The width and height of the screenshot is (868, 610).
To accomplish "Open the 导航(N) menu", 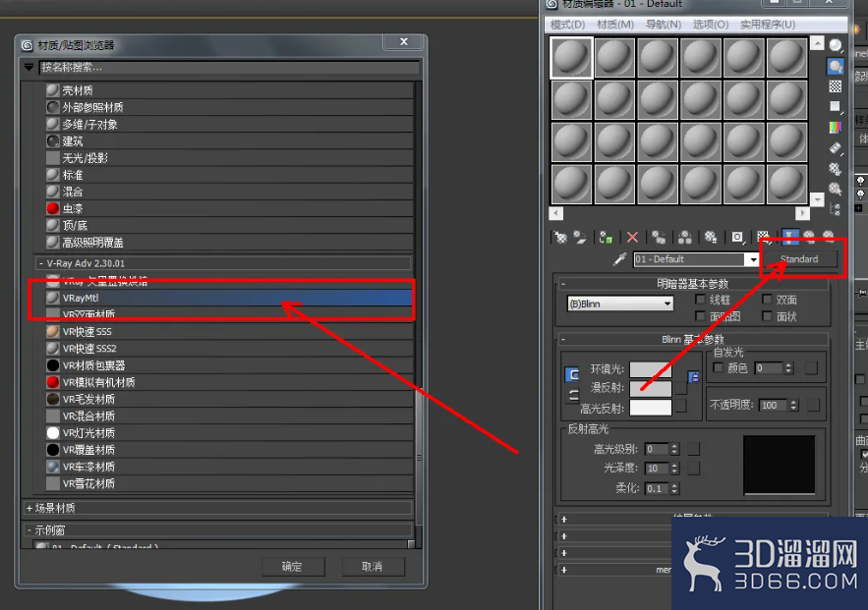I will (x=664, y=25).
